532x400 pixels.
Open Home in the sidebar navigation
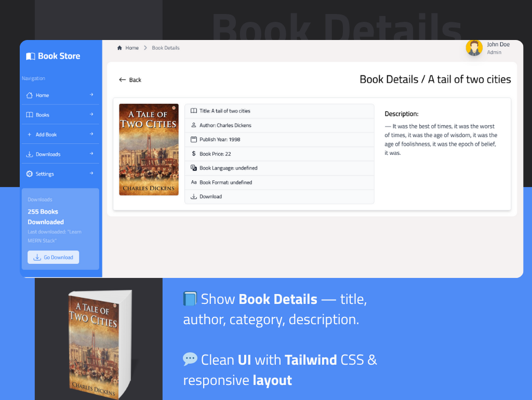[42, 95]
